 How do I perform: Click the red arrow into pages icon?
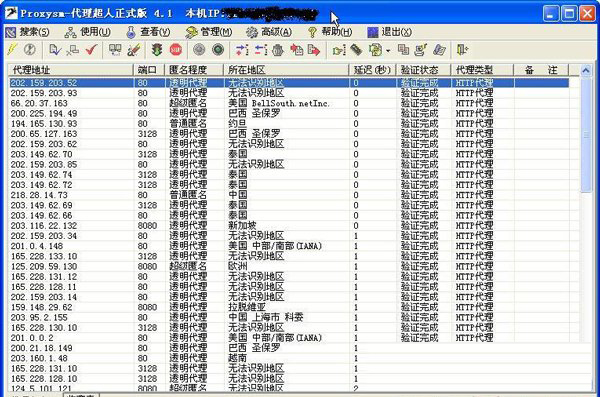pyautogui.click(x=297, y=50)
